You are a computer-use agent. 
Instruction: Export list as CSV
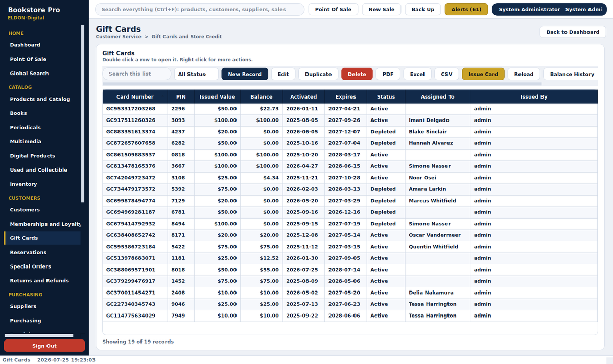(446, 74)
